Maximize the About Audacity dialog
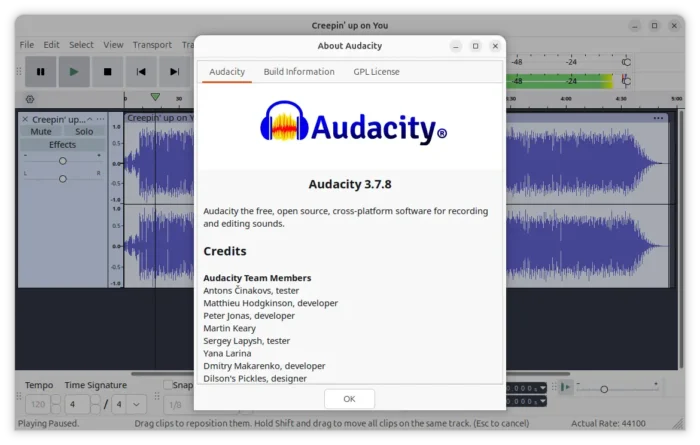700x445 pixels. point(475,46)
